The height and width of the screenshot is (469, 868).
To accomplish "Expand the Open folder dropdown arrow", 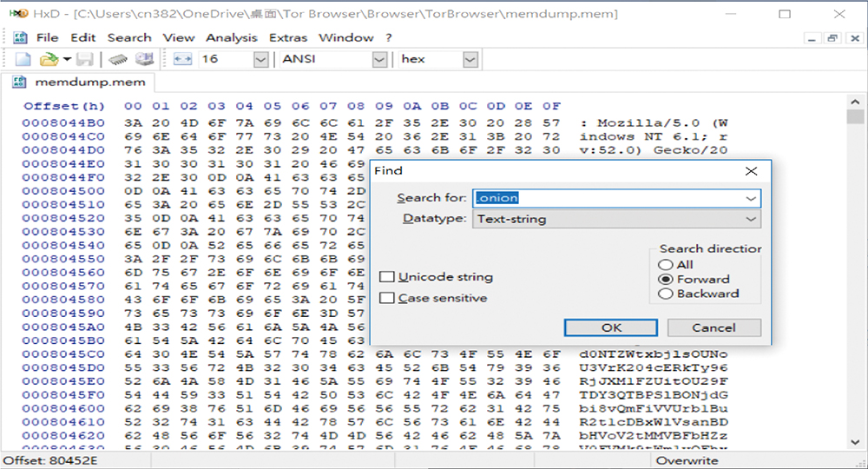I will click(67, 59).
